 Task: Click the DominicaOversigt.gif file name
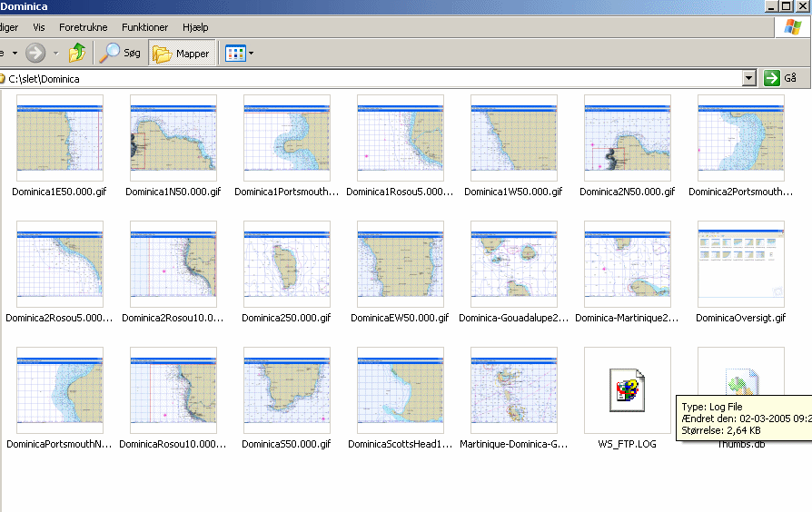tap(740, 318)
